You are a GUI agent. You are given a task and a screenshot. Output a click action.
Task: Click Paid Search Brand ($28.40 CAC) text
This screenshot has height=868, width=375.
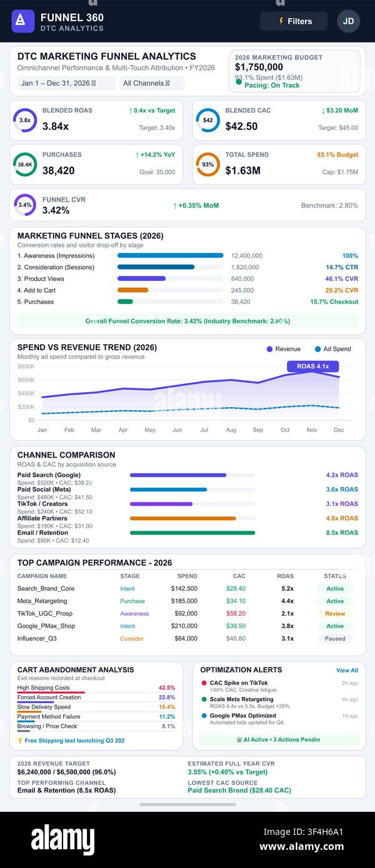coord(239,790)
